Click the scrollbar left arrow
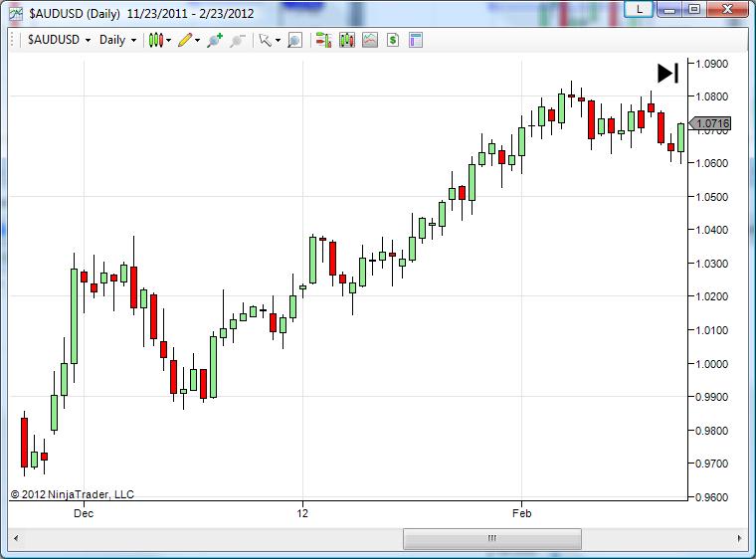Screen dimensions: 756x559 [x=16, y=538]
